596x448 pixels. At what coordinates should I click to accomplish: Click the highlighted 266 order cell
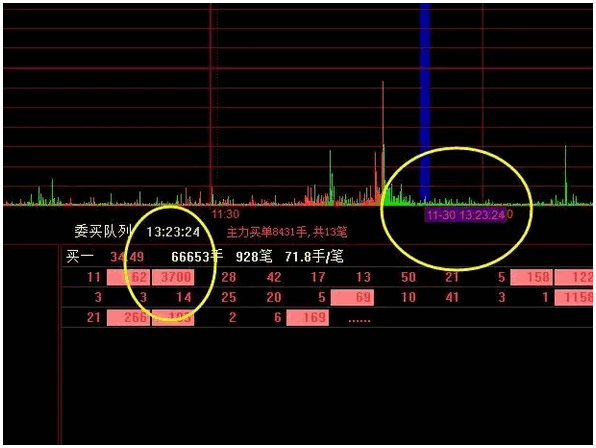128,317
